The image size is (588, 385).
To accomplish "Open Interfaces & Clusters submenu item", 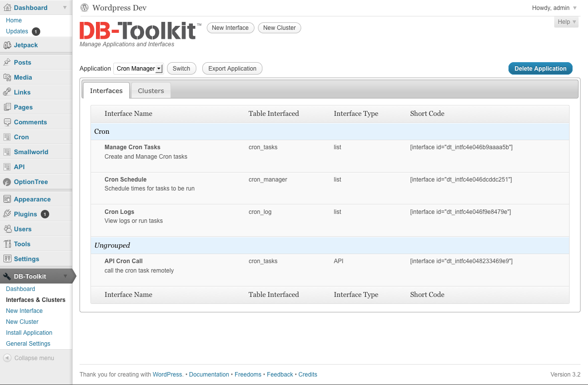I will pyautogui.click(x=36, y=300).
